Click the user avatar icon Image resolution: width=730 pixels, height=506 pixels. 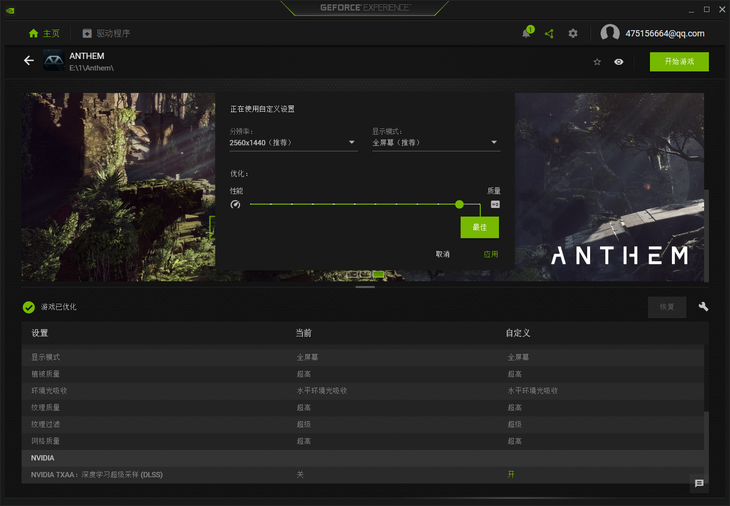click(610, 33)
